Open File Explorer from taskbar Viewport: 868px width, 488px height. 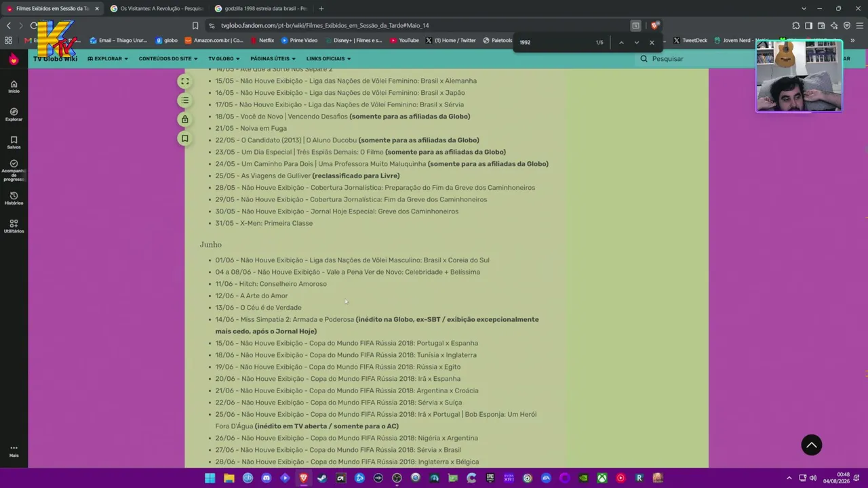pos(229,478)
